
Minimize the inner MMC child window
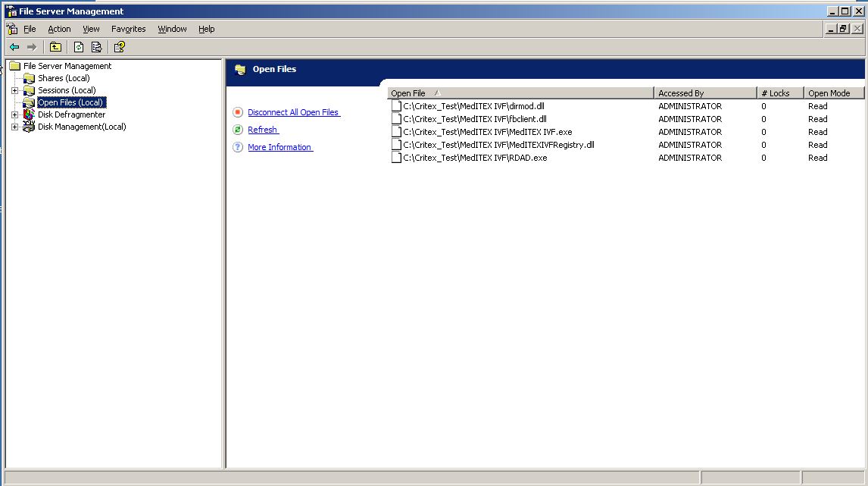831,29
